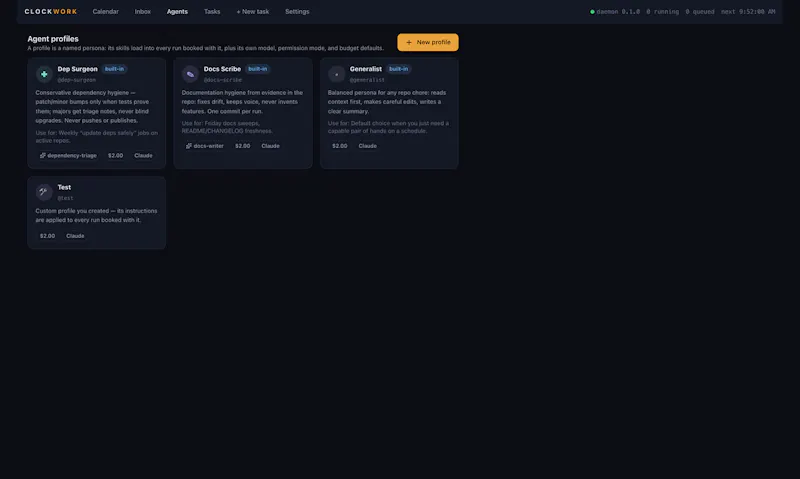Click the $2.00 budget on Dep Surgeon card
This screenshot has width=800, height=479.
pos(115,156)
